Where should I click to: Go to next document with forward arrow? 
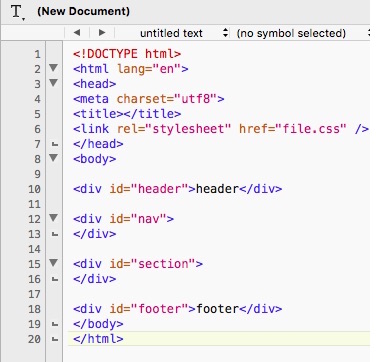102,33
